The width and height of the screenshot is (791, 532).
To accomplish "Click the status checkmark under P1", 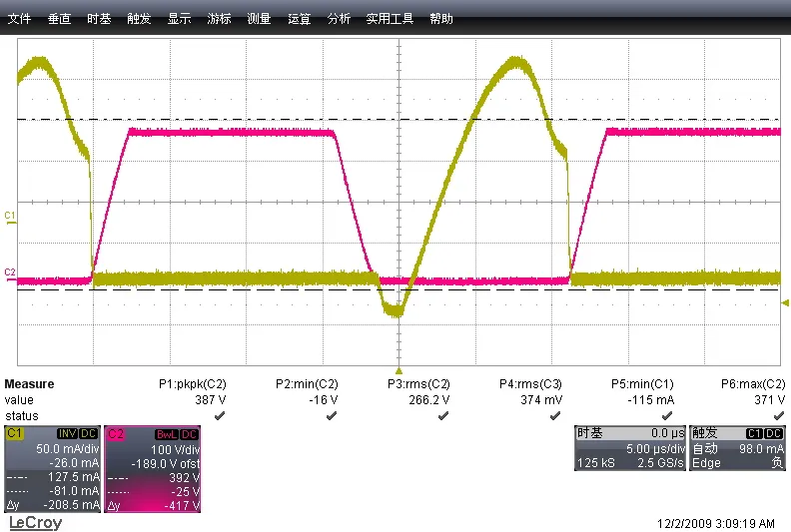I will tap(220, 416).
